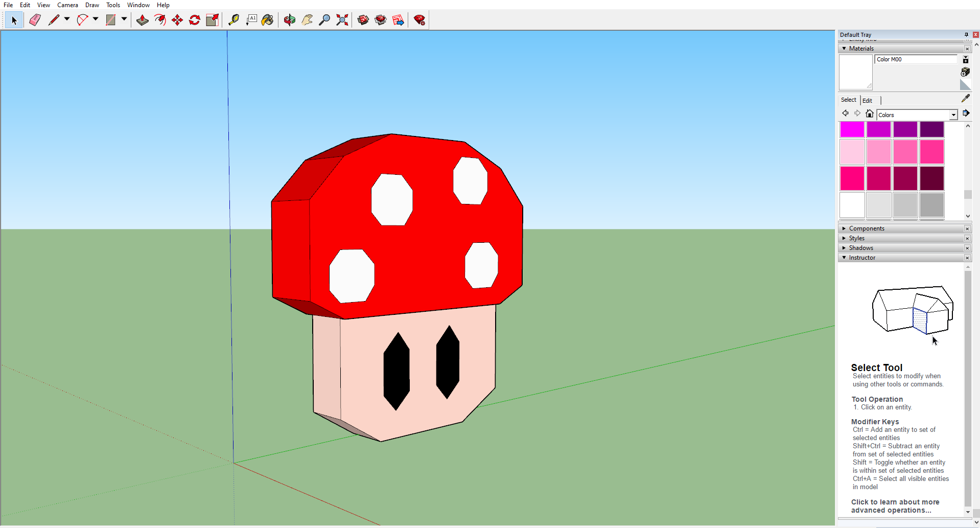Image resolution: width=980 pixels, height=528 pixels.
Task: Set paint to default material icon
Action: click(965, 85)
